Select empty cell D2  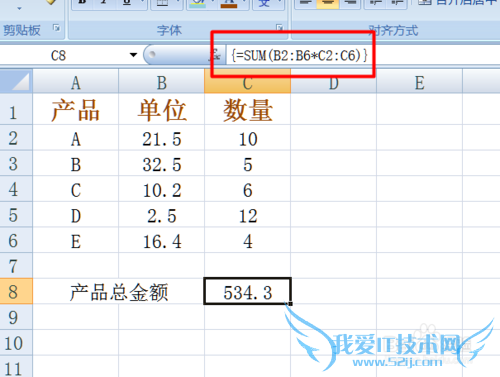click(333, 138)
